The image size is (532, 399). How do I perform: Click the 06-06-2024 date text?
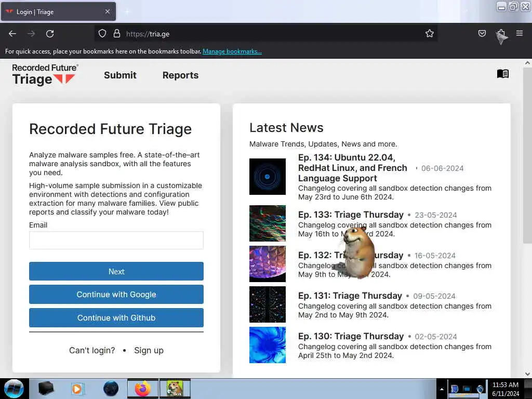tap(442, 168)
